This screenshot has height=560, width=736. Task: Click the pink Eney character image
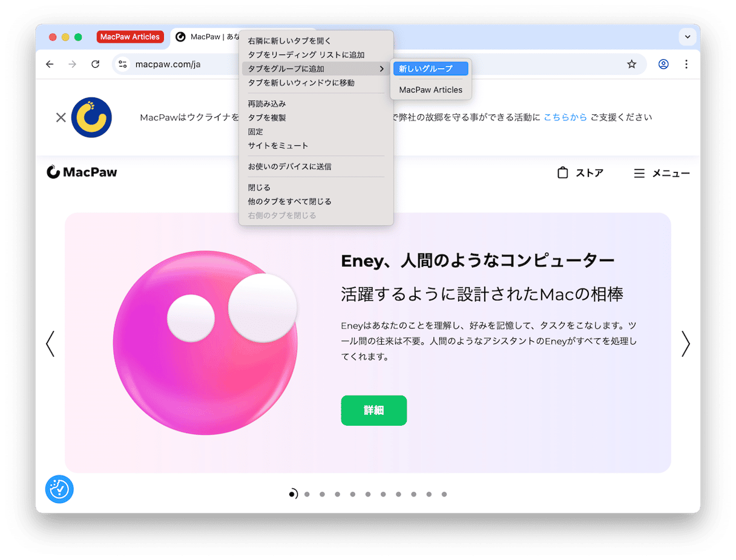[x=205, y=343]
